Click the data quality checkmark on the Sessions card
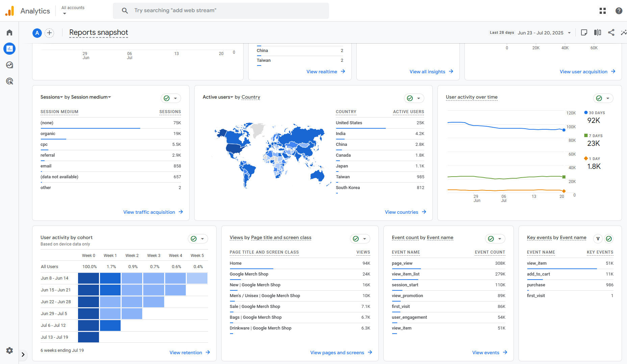The width and height of the screenshot is (627, 364). click(x=167, y=98)
